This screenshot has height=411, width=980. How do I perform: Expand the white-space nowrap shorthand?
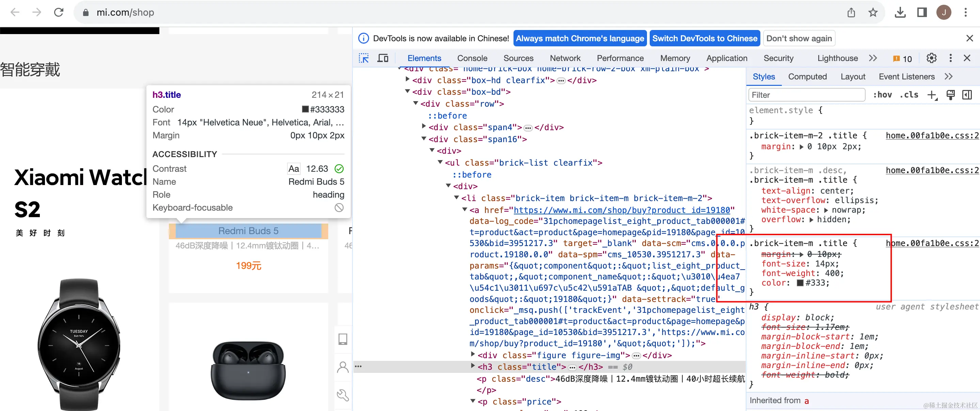826,210
